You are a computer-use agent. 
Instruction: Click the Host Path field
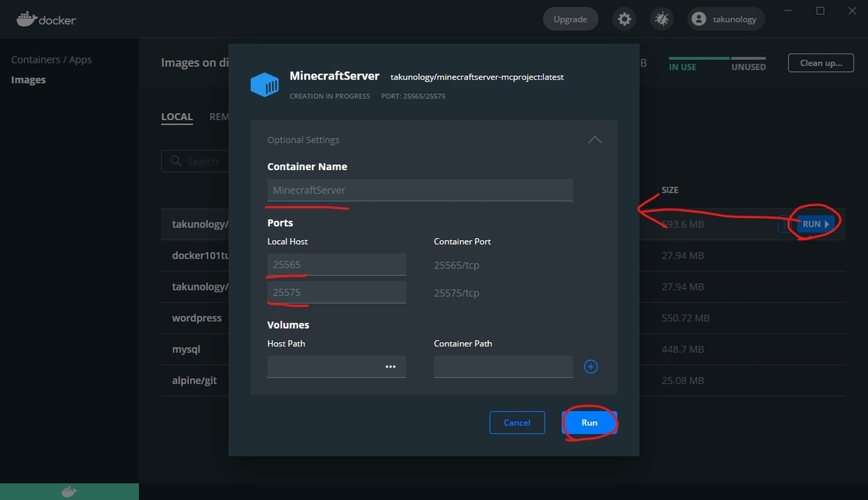tap(336, 367)
